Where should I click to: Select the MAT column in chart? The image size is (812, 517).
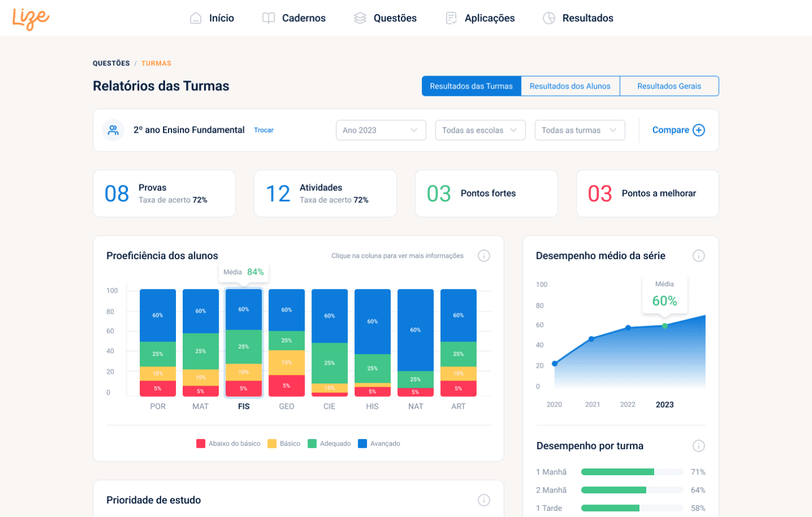tap(201, 343)
